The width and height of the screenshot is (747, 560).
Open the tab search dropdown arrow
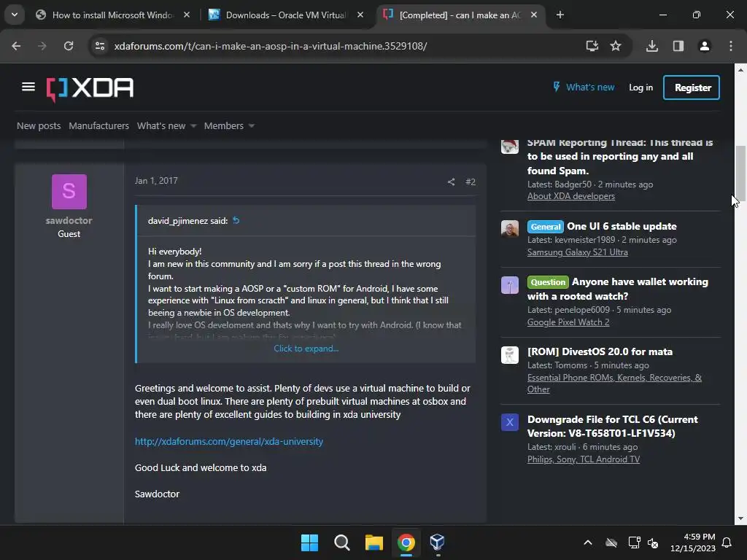[x=15, y=15]
